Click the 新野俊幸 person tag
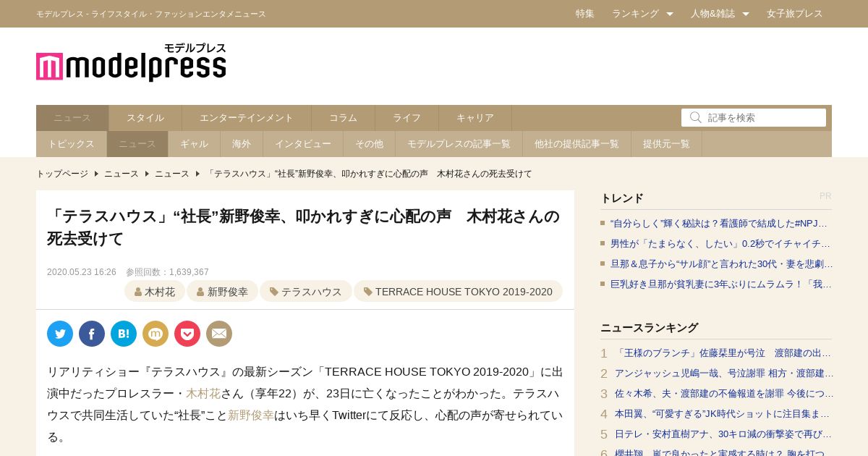The height and width of the screenshot is (456, 868). 223,292
